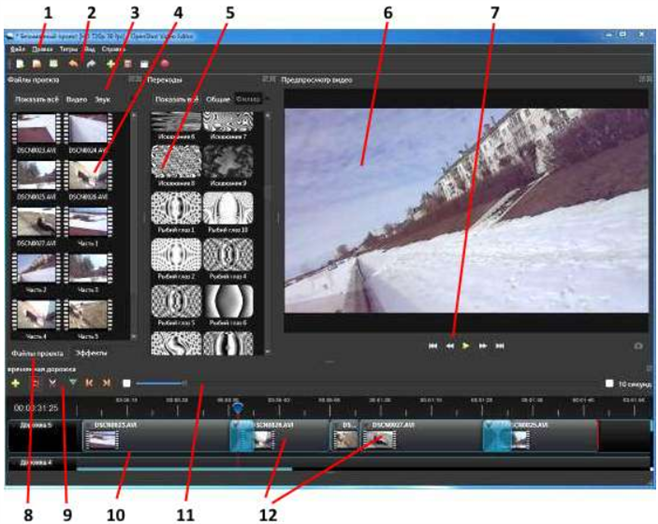658x524 pixels.
Task: Open the Титры menu
Action: 68,47
